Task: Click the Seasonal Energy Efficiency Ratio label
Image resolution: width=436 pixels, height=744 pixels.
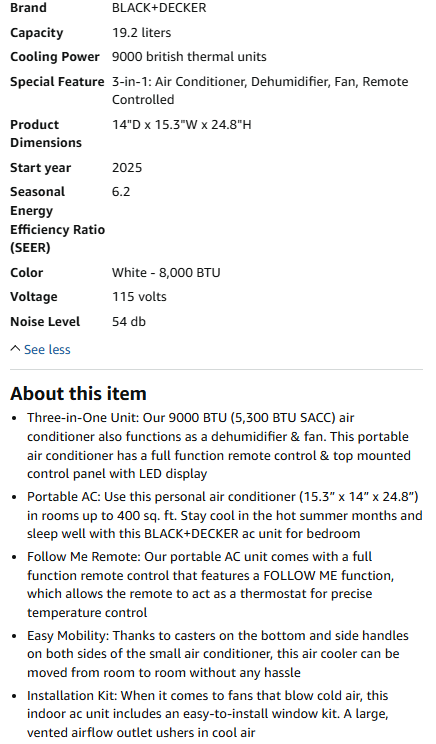Action: [x=57, y=220]
